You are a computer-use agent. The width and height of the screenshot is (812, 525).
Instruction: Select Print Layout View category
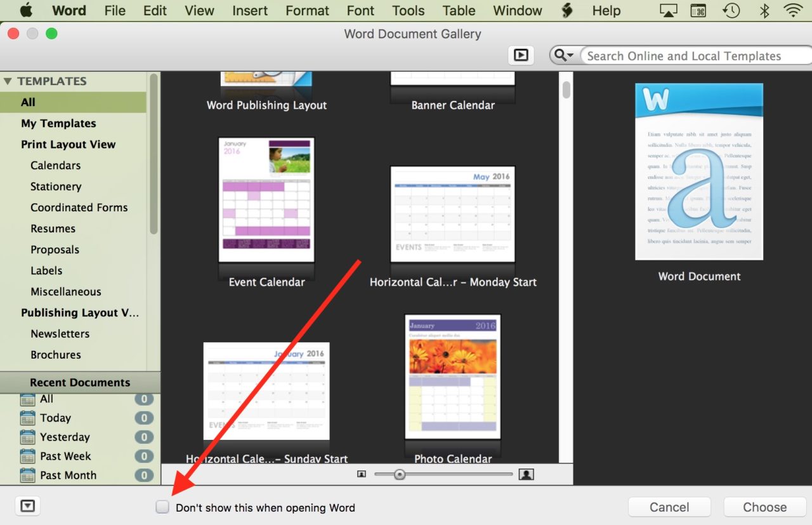pos(68,144)
